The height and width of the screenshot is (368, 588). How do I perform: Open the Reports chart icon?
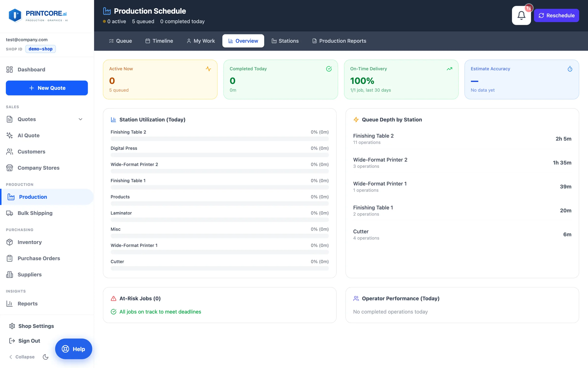pyautogui.click(x=10, y=303)
